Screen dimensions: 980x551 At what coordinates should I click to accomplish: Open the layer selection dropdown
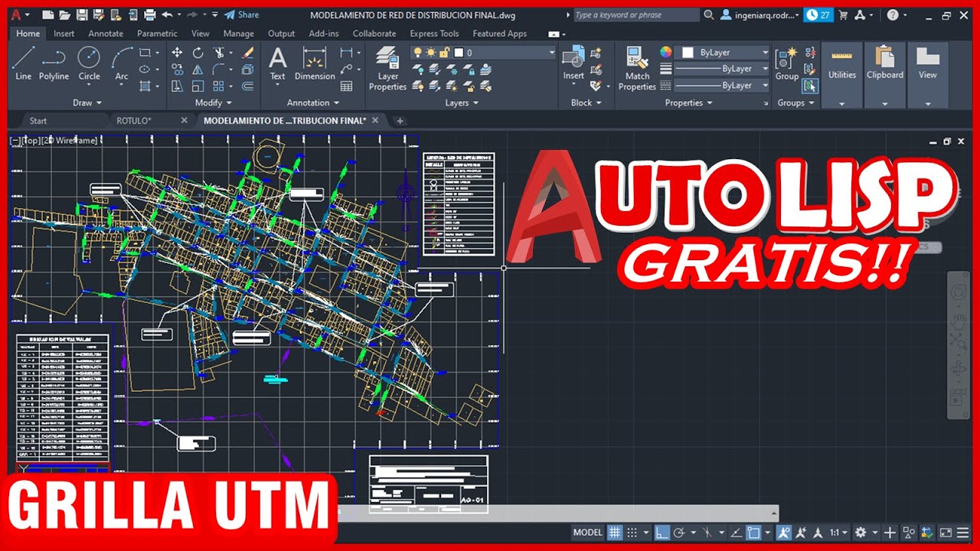click(x=483, y=53)
